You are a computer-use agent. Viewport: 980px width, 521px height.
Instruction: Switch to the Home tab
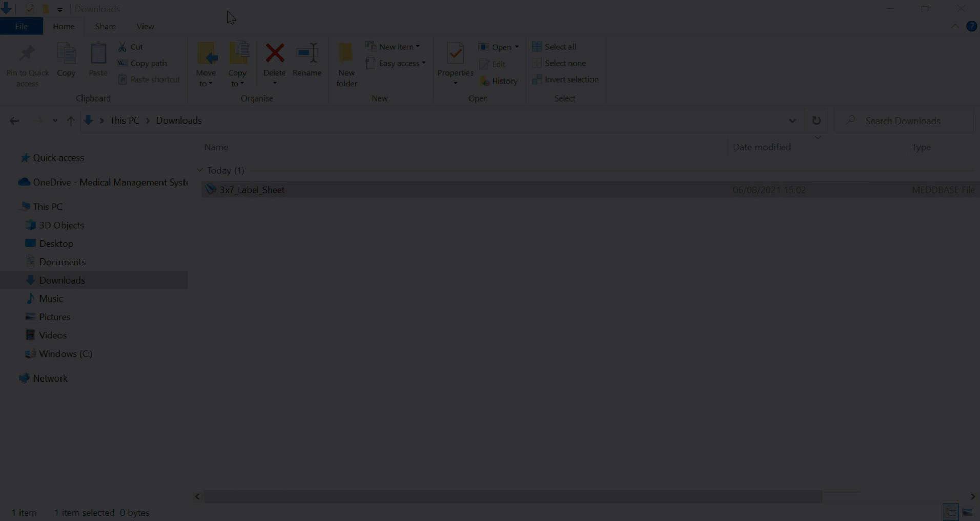(x=64, y=26)
